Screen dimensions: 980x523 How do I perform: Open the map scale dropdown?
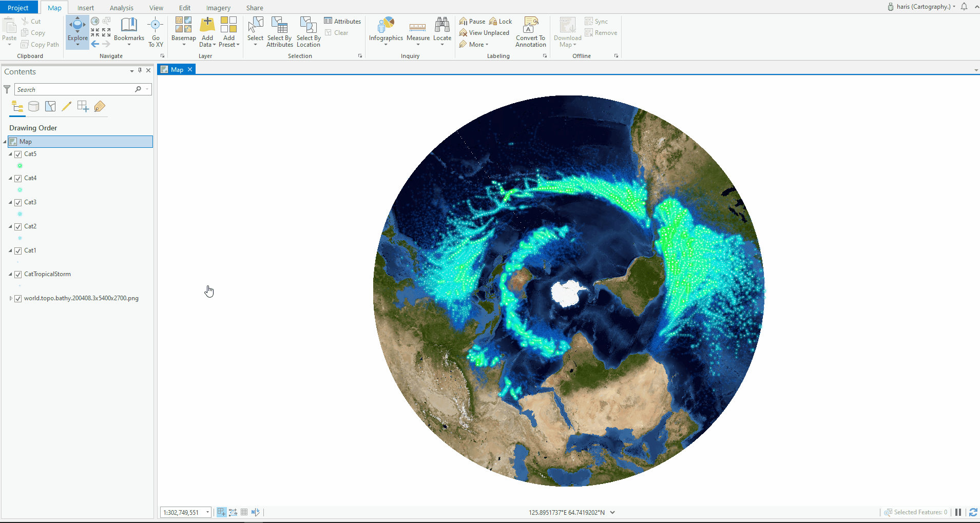pos(207,512)
